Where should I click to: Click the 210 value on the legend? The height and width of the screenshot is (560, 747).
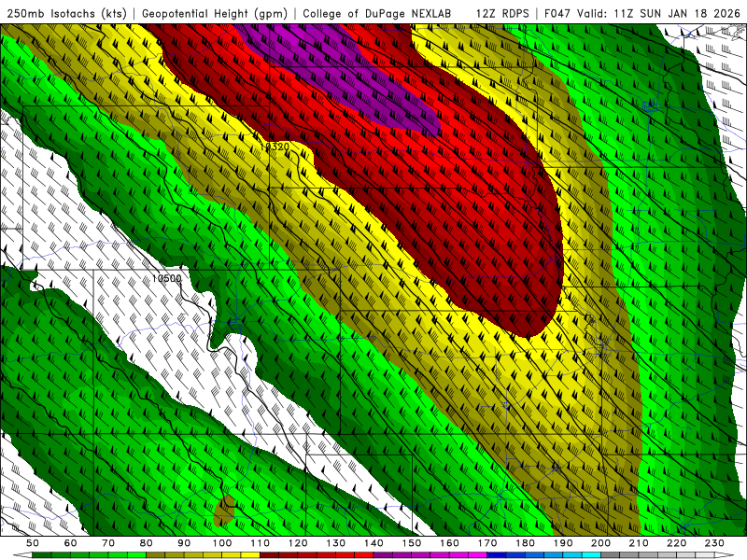639,543
